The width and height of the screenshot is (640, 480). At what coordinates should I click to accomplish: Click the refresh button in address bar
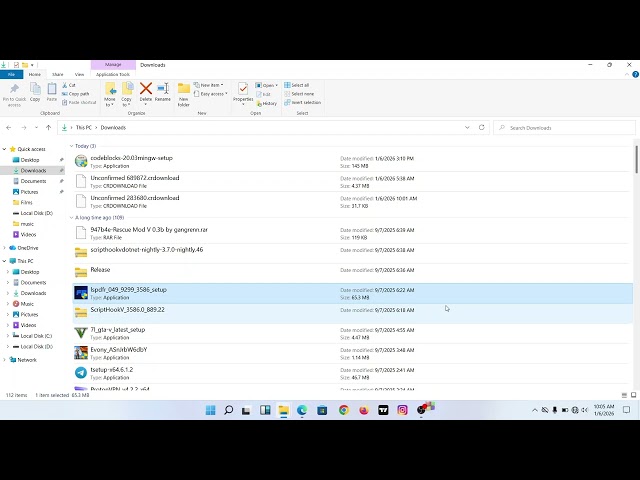[x=482, y=127]
